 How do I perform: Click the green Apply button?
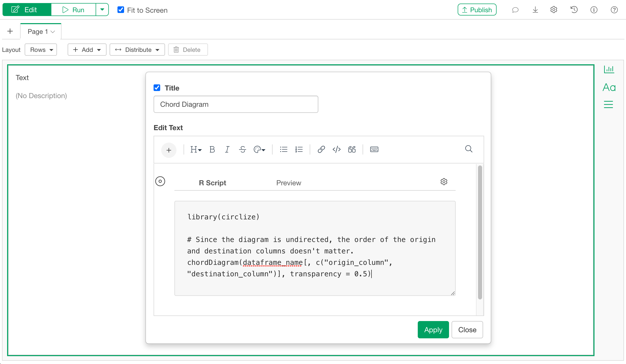click(433, 330)
